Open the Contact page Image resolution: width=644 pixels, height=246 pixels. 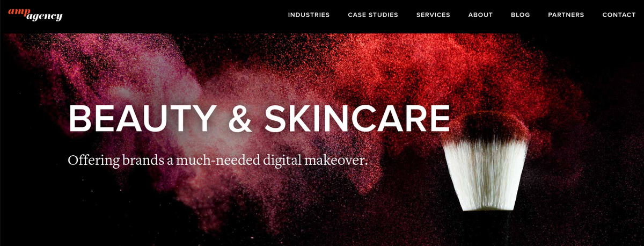click(x=619, y=15)
